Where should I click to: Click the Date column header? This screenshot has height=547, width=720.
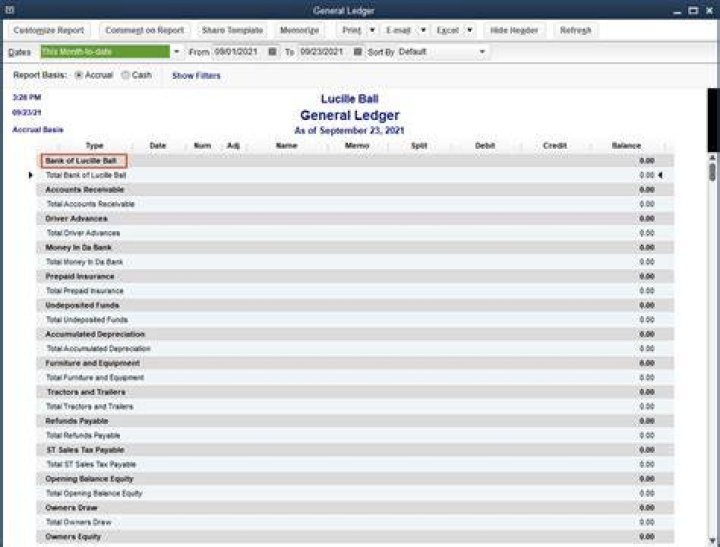(x=158, y=146)
